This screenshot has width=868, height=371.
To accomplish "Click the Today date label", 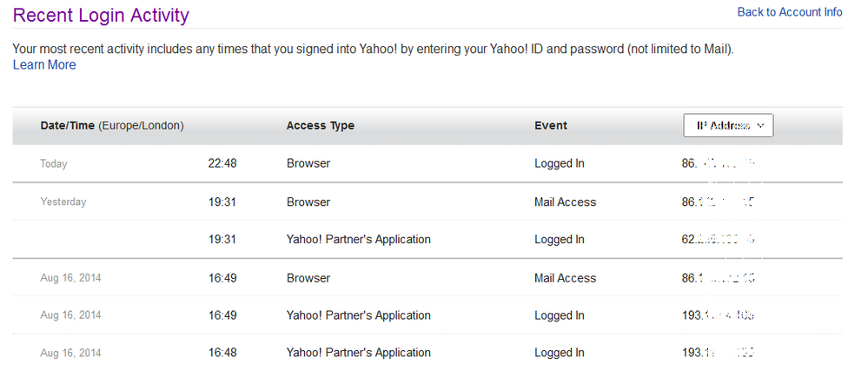I will point(54,164).
